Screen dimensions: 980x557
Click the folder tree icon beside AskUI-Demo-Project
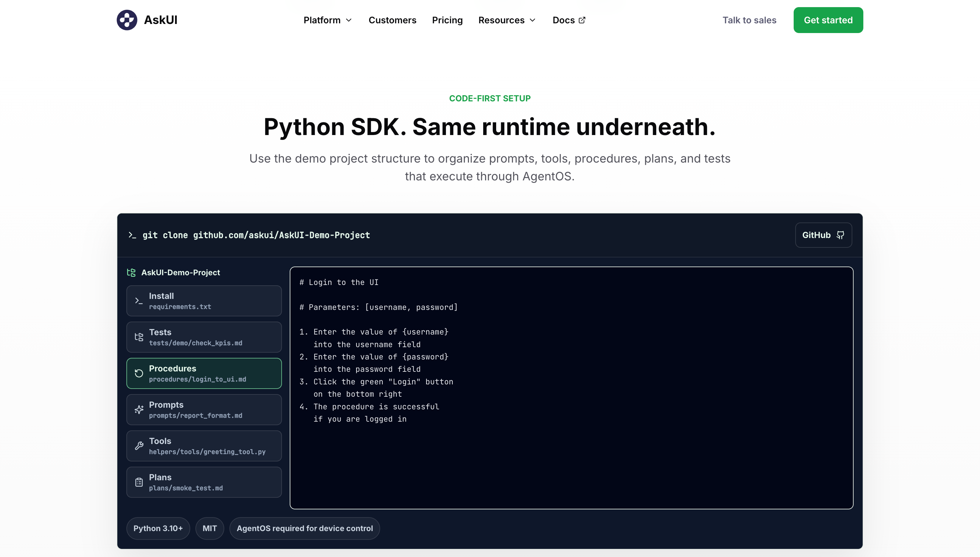(x=131, y=272)
